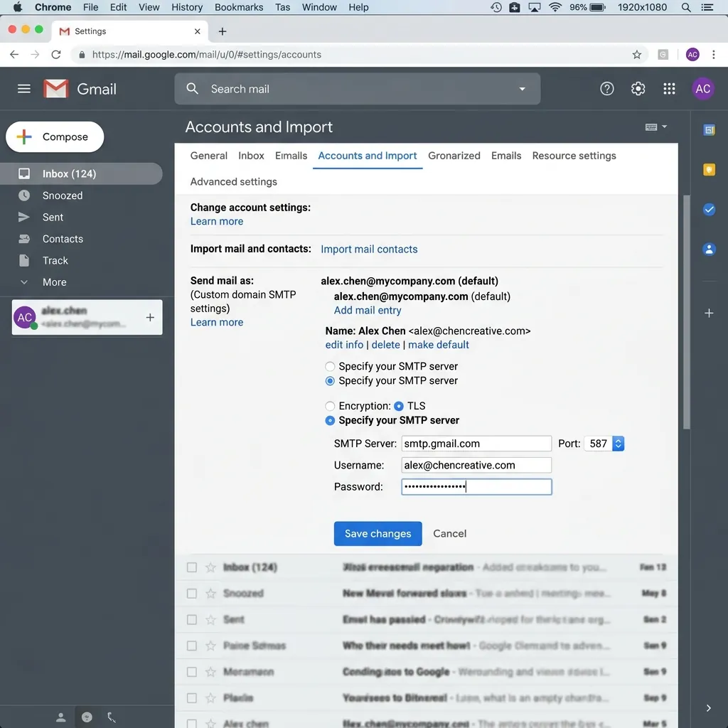Click into the Username input field
Image resolution: width=728 pixels, height=728 pixels.
476,465
